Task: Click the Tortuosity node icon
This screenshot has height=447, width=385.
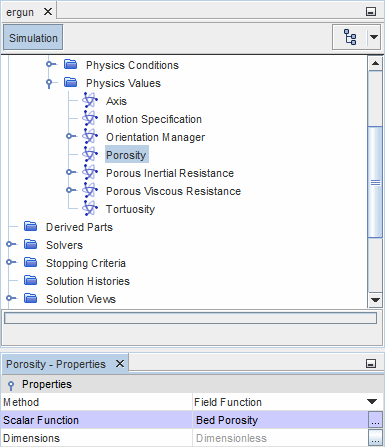Action: pos(90,209)
